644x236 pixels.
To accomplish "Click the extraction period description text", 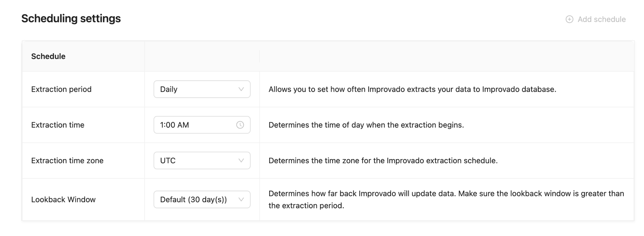I will pos(412,89).
